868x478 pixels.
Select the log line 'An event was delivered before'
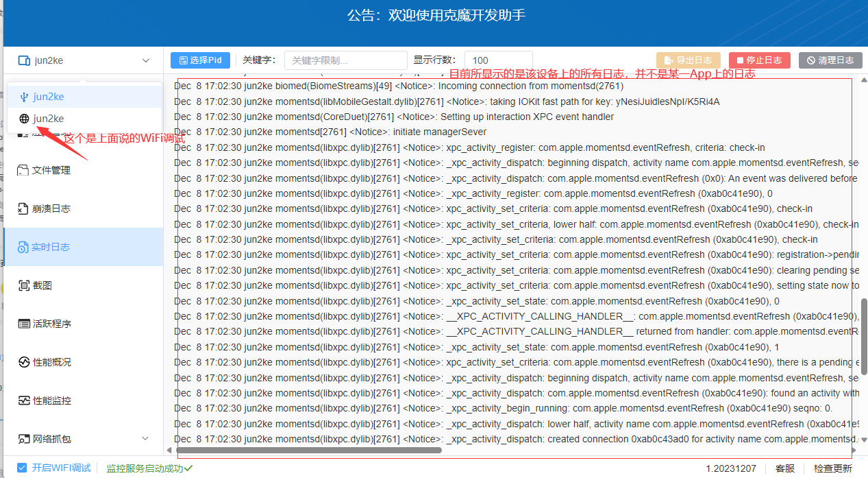[x=516, y=178]
